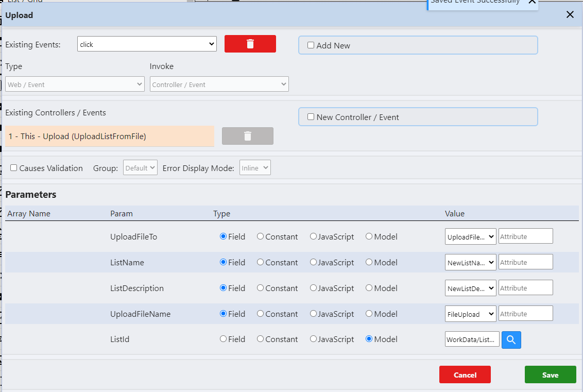Open the Existing Events dropdown showing click

click(x=147, y=44)
